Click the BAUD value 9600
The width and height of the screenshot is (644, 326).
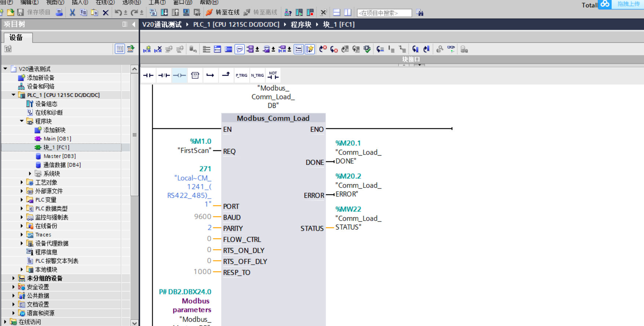pyautogui.click(x=203, y=217)
